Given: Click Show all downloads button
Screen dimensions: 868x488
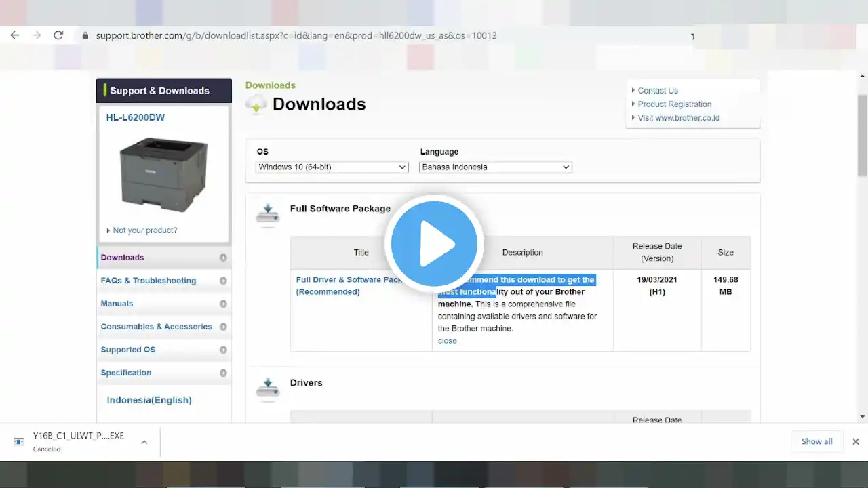Looking at the screenshot, I should [817, 441].
